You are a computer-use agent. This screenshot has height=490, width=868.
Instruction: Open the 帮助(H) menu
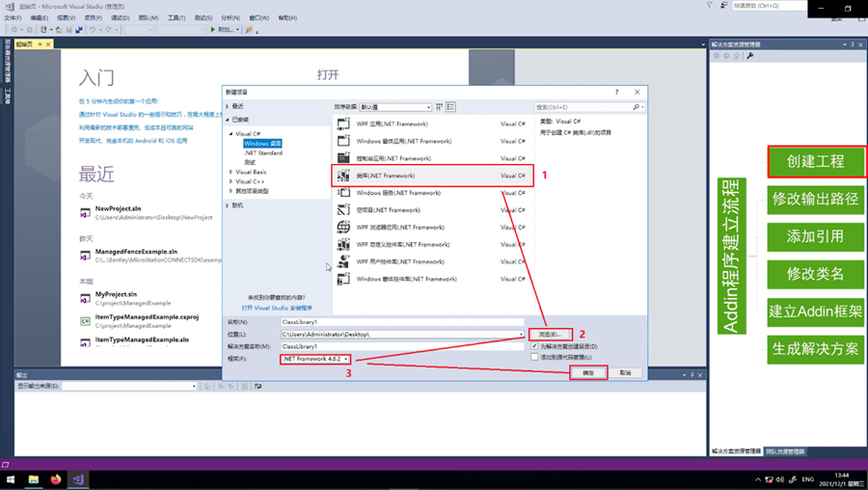coord(287,17)
